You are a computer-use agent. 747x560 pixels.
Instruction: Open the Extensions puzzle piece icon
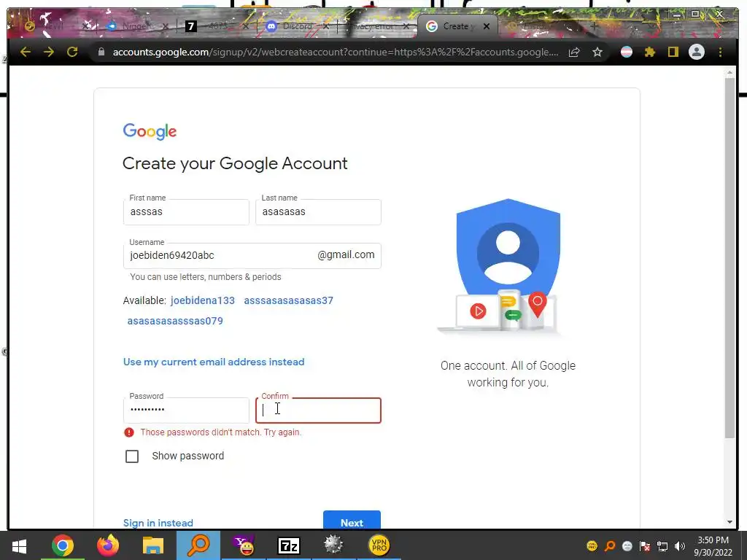coord(650,52)
